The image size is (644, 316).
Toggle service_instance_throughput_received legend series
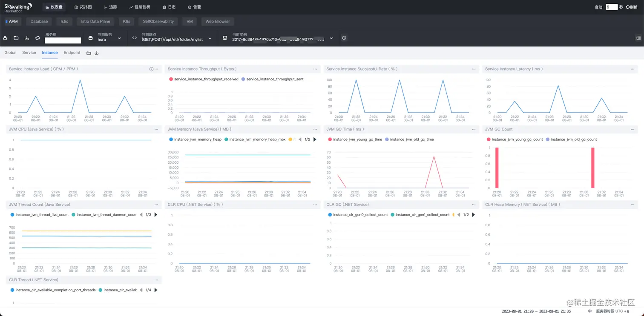tap(204, 79)
